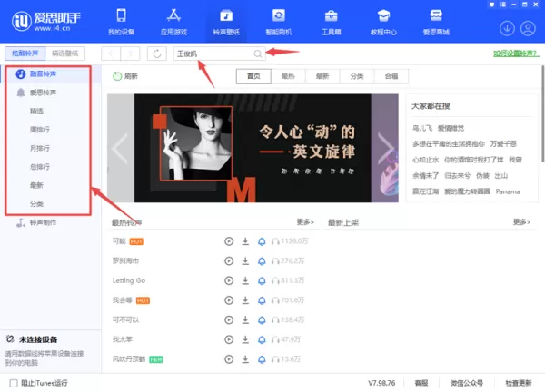Image resolution: width=545 pixels, height=392 pixels.
Task: Open the 应用游戏 apps and games section
Action: click(173, 22)
